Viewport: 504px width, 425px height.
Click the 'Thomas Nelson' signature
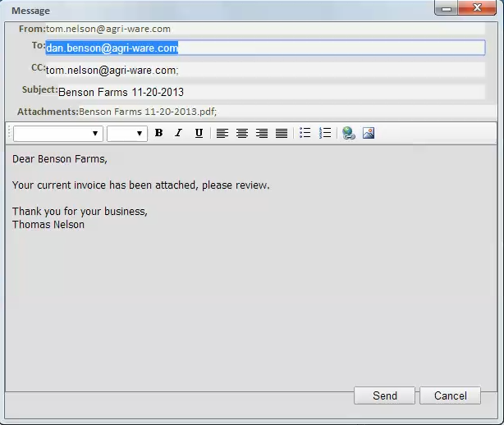[x=48, y=225]
